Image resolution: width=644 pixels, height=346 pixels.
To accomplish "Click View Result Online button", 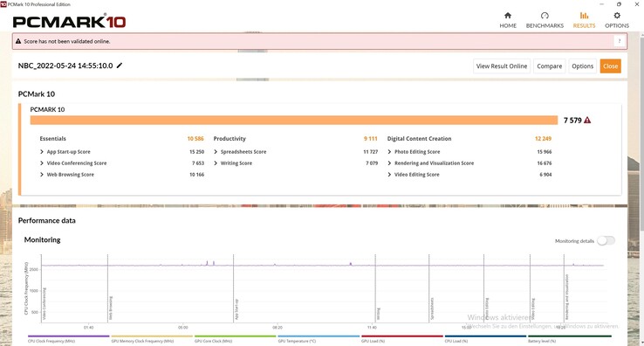I will pyautogui.click(x=502, y=66).
